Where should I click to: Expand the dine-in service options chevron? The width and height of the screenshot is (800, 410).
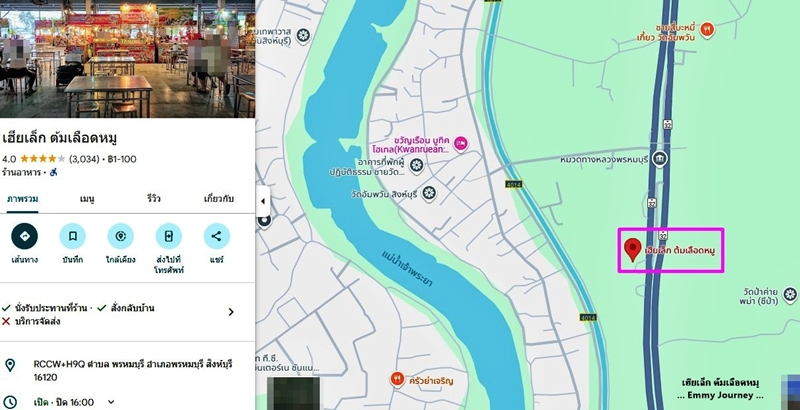coord(231,312)
